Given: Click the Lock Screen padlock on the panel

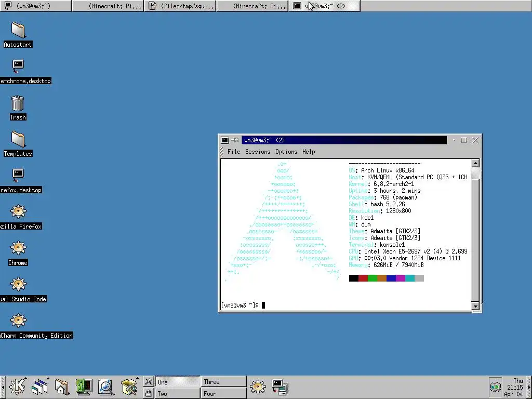Looking at the screenshot, I should coord(148,393).
